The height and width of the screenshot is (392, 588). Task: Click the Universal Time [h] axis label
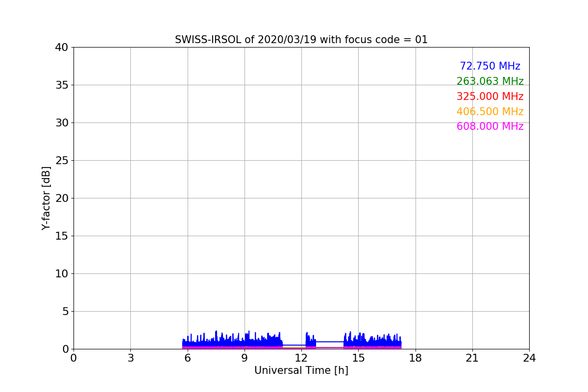click(301, 370)
